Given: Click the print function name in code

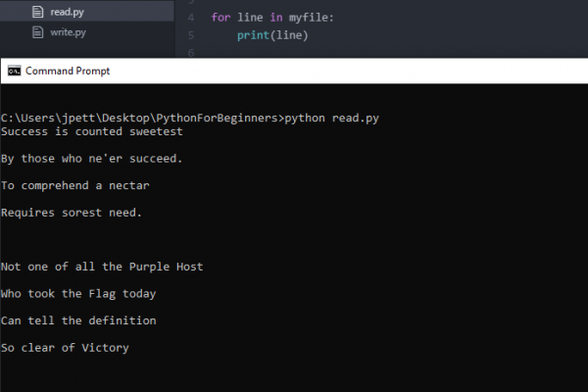Looking at the screenshot, I should pyautogui.click(x=253, y=35).
